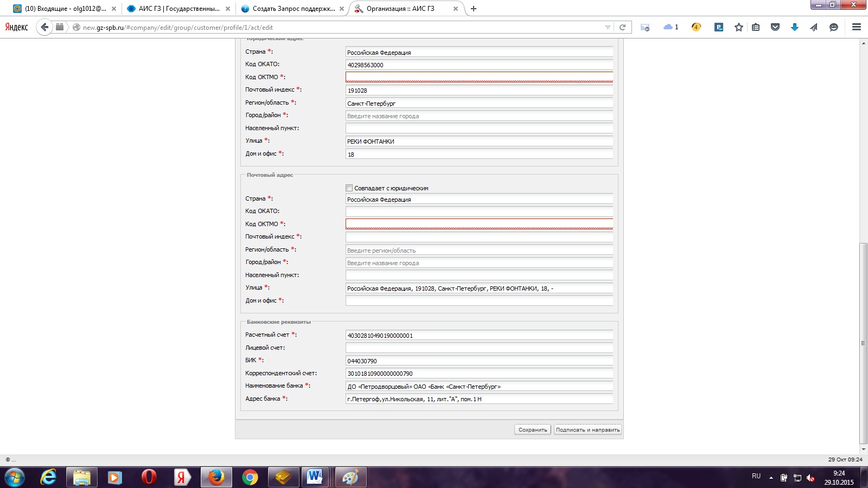This screenshot has width=868, height=488.
Task: Click the Yandex logo button in the toolbar
Action: (17, 27)
